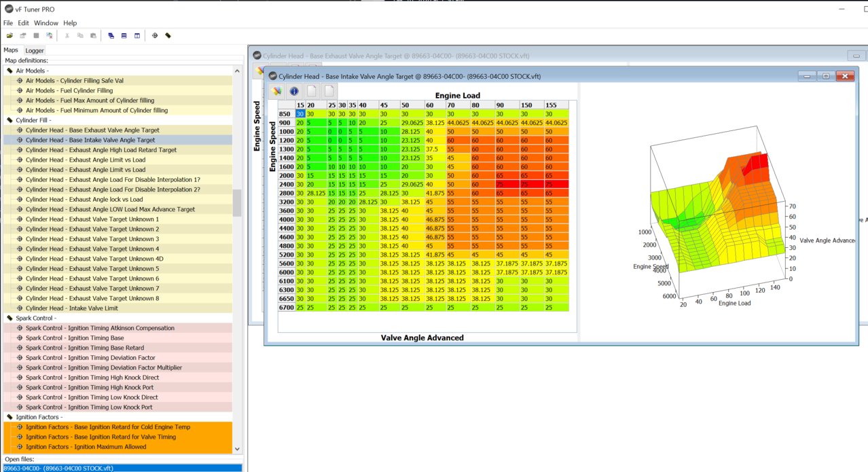
Task: Click the map list scrollbar thumb
Action: pyautogui.click(x=237, y=202)
